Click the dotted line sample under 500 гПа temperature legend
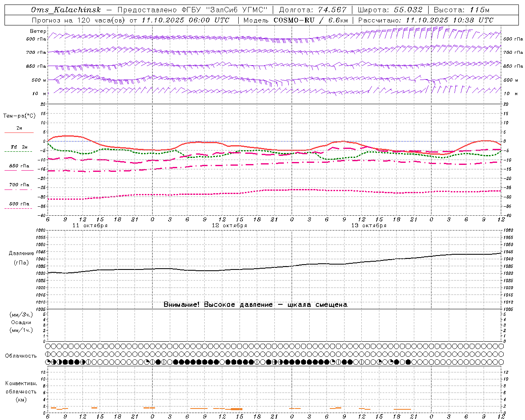 (x=19, y=208)
